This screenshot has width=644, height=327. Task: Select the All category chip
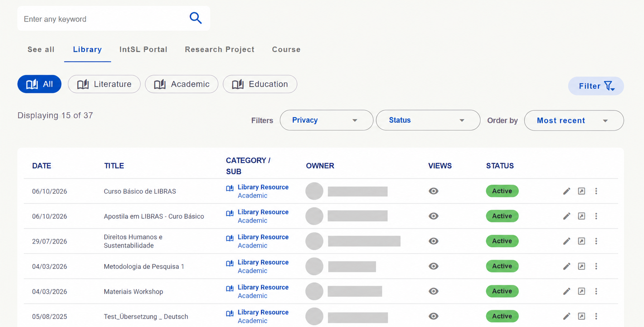coord(39,84)
